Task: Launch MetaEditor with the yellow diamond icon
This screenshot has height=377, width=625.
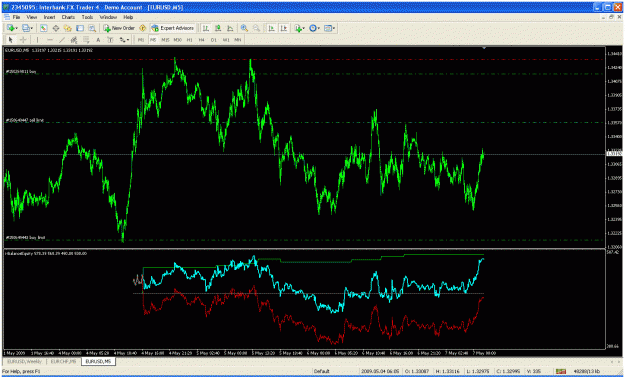Action: 142,28
